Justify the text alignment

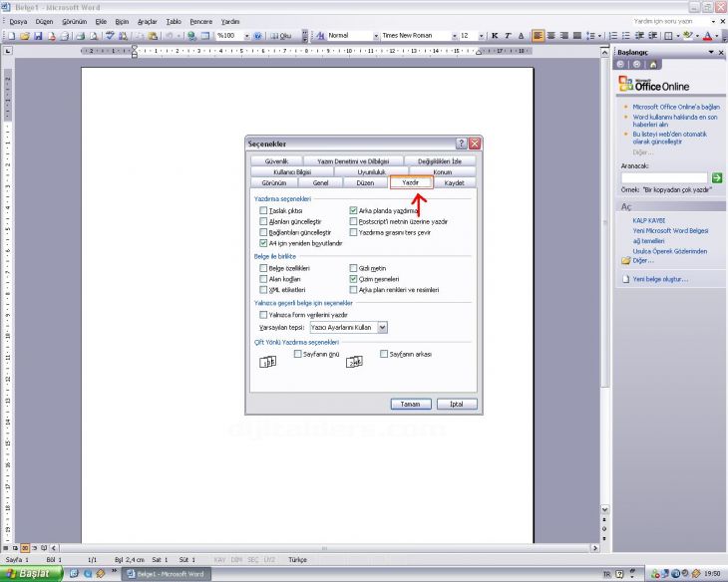[577, 36]
